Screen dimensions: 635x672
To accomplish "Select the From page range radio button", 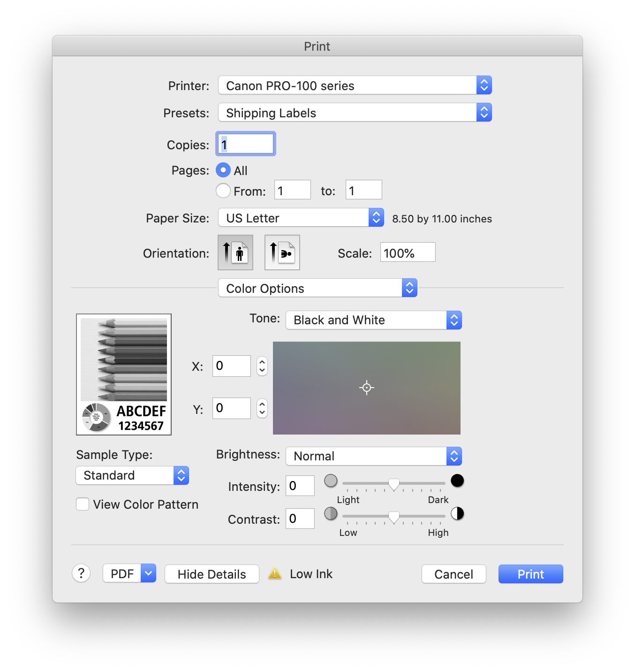I will point(223,191).
